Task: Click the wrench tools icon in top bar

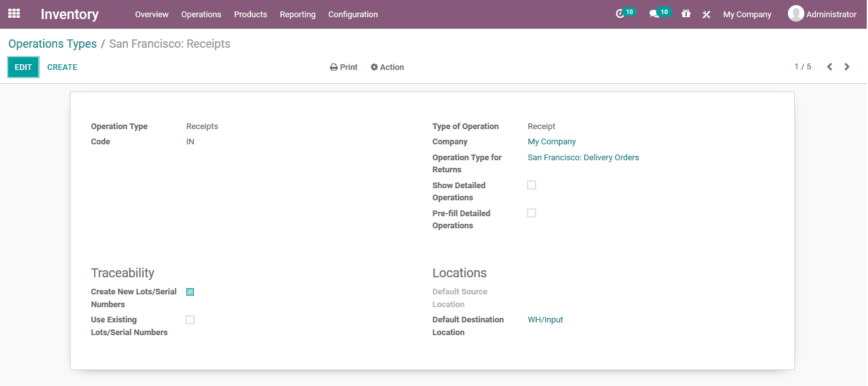Action: 706,13
